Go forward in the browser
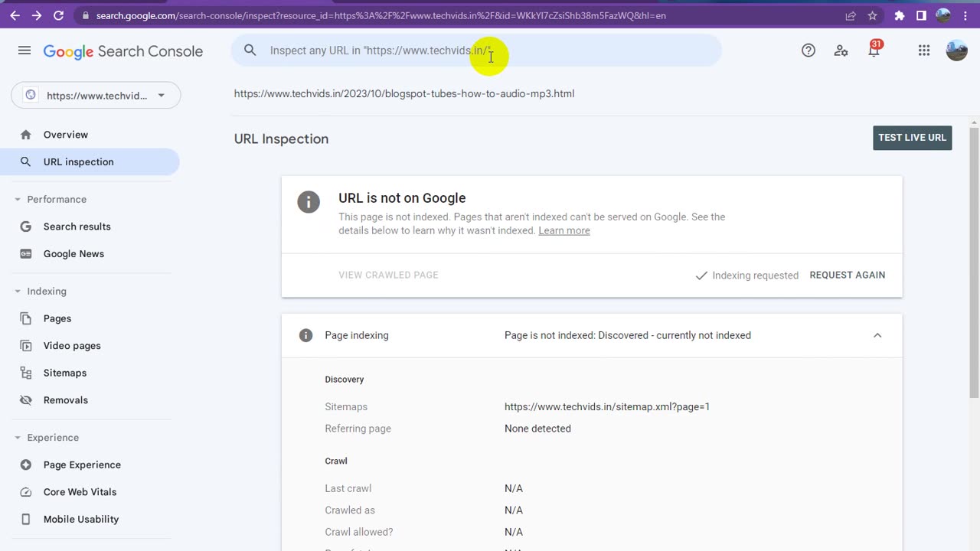This screenshot has height=551, width=980. 37,15
